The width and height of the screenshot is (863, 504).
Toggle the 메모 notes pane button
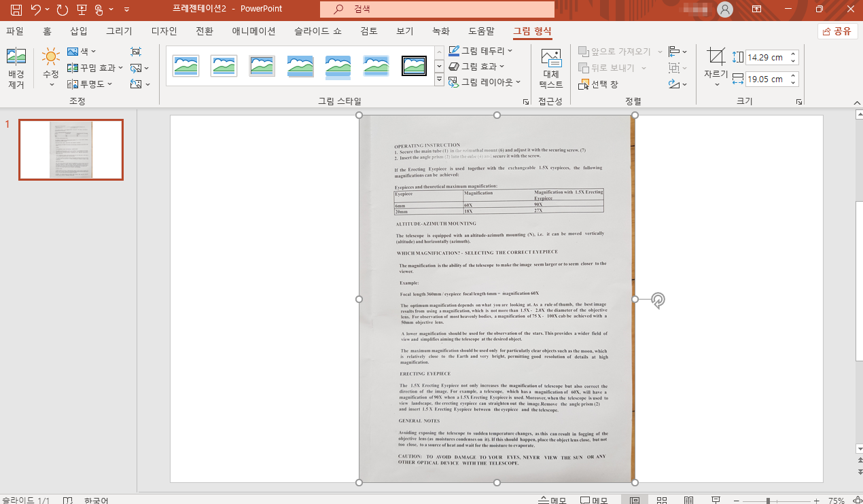coord(552,501)
